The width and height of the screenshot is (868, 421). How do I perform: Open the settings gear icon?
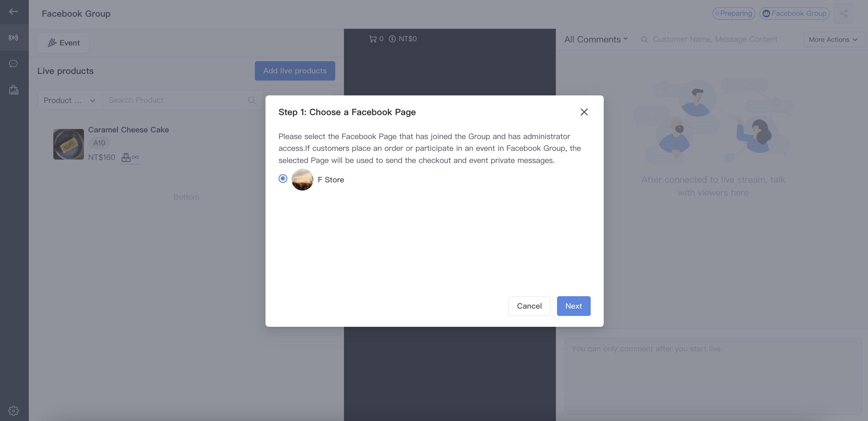coord(13,411)
